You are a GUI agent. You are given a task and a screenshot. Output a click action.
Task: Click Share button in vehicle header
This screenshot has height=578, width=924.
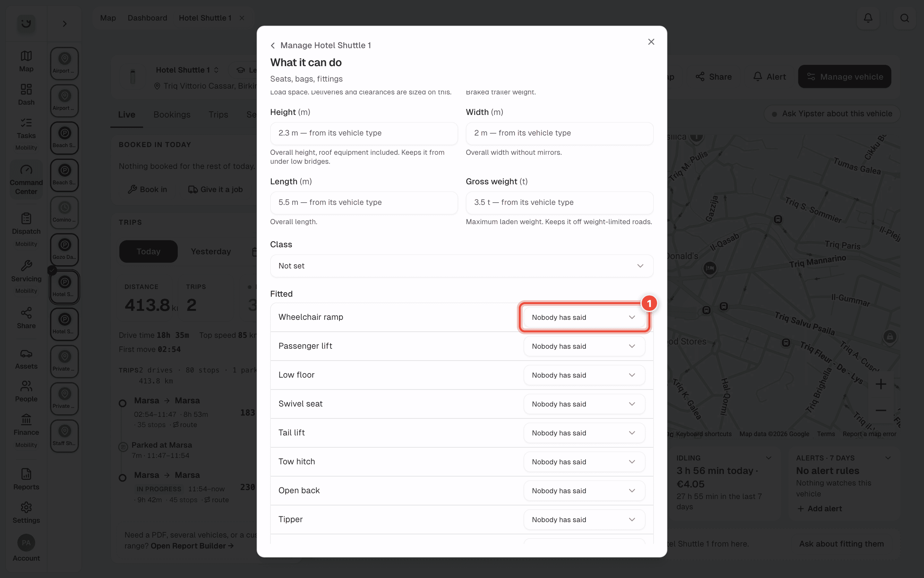point(714,77)
